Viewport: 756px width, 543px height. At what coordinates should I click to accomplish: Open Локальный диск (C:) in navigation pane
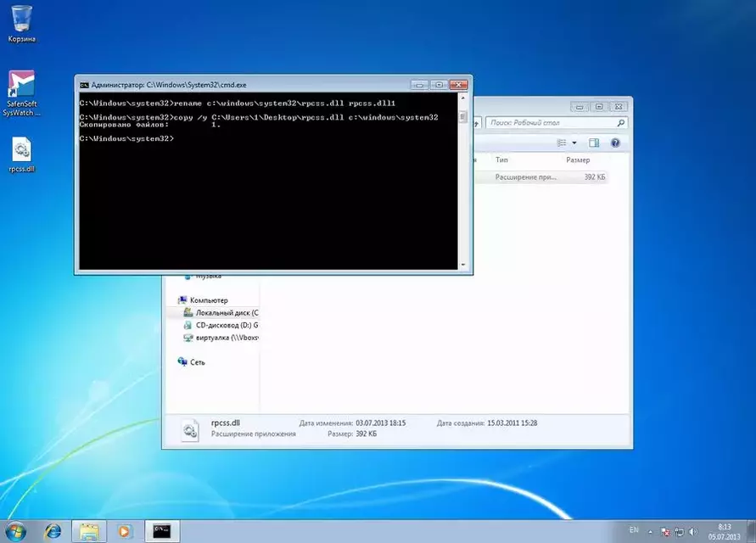227,312
